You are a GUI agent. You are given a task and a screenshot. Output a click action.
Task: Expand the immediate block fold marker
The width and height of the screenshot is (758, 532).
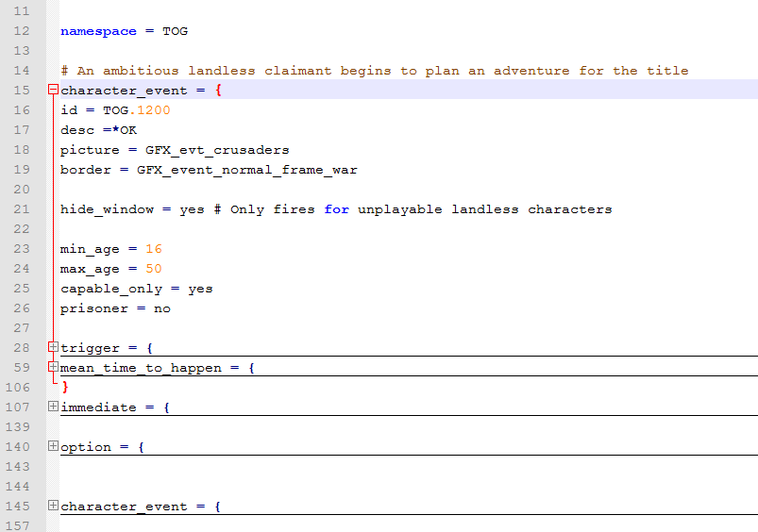tap(53, 407)
